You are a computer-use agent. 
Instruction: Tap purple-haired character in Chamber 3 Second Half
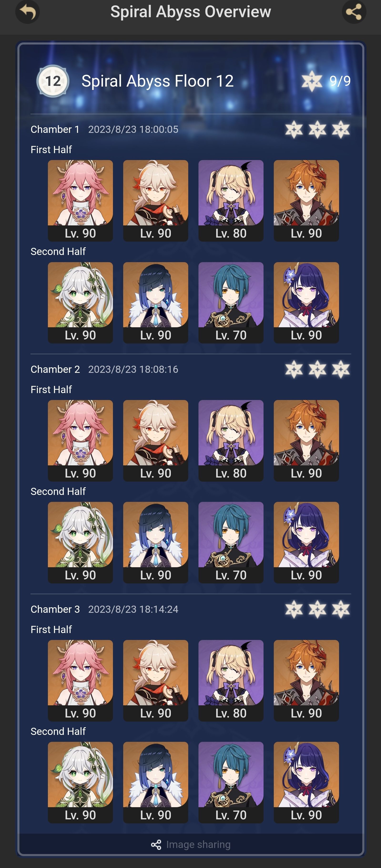click(306, 782)
